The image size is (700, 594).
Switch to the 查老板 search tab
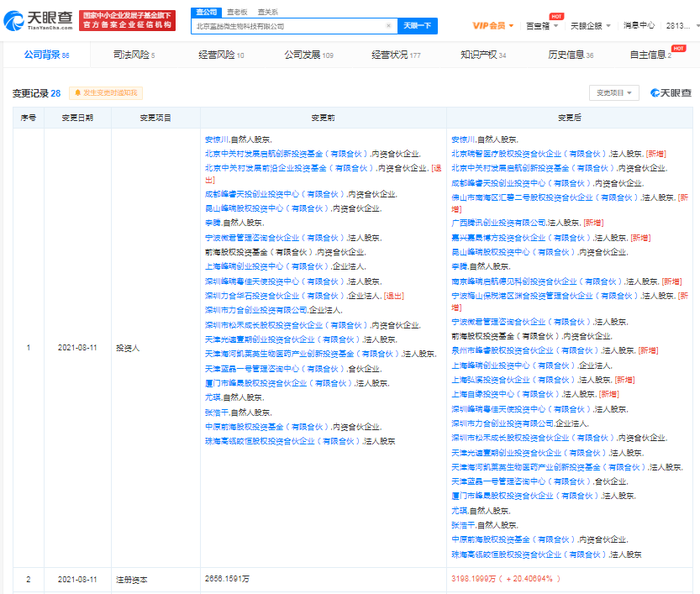click(237, 12)
